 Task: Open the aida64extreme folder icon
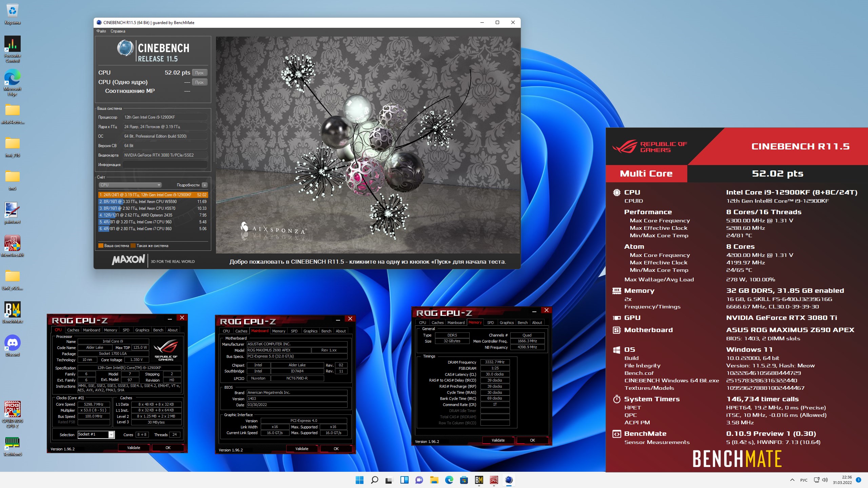pos(13,114)
